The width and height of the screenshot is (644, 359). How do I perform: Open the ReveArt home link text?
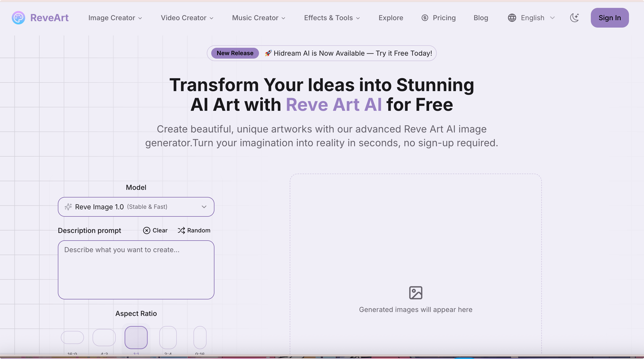coord(49,18)
